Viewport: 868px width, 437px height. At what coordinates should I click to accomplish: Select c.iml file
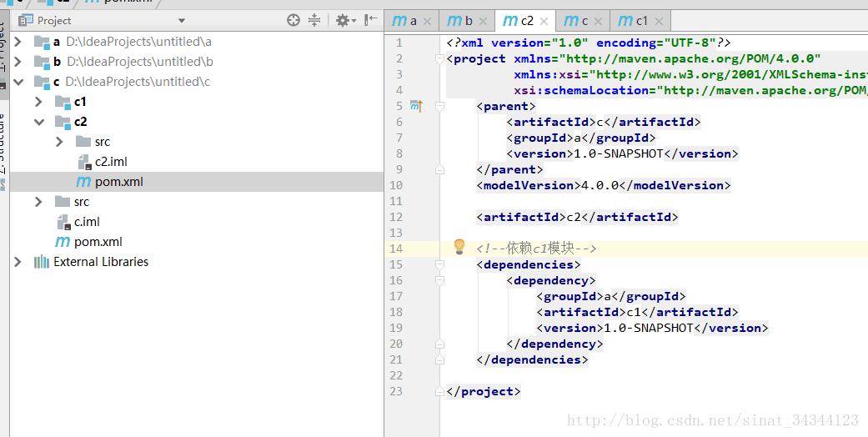(x=87, y=222)
